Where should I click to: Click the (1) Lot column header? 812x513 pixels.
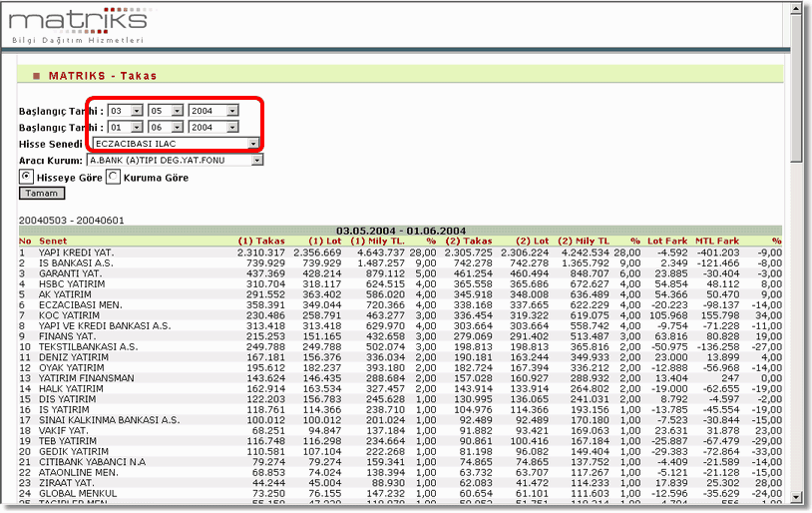pyautogui.click(x=324, y=241)
